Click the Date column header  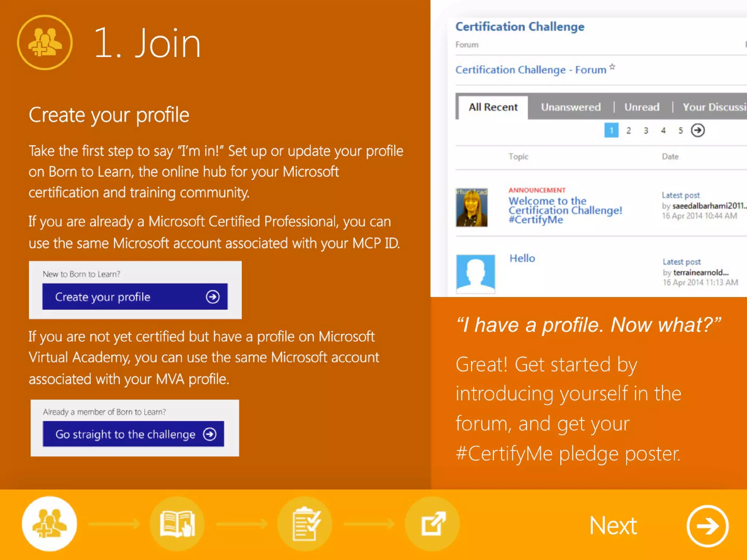[670, 157]
